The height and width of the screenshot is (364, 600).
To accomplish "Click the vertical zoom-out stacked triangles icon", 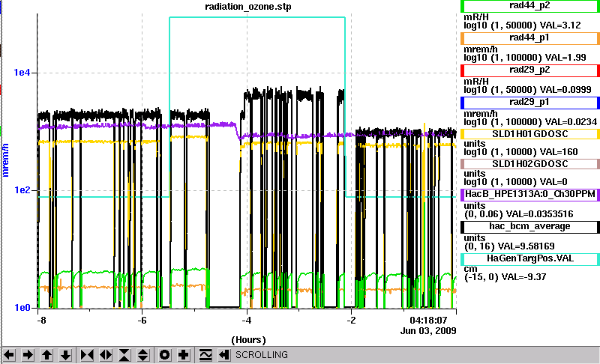I will click(142, 355).
